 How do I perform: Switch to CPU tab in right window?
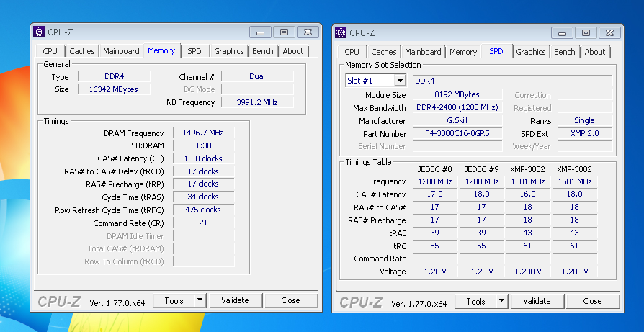point(352,52)
